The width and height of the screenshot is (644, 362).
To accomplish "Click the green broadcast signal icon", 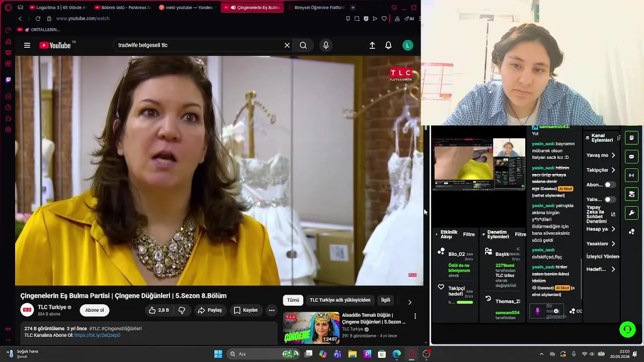I will pos(631,175).
